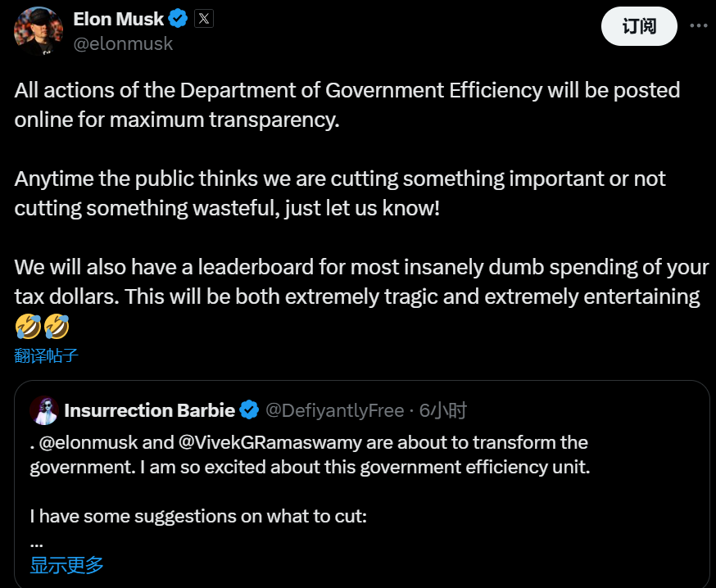Expand quoted post with 显示更多
Screen dimensions: 716x588
coord(66,565)
